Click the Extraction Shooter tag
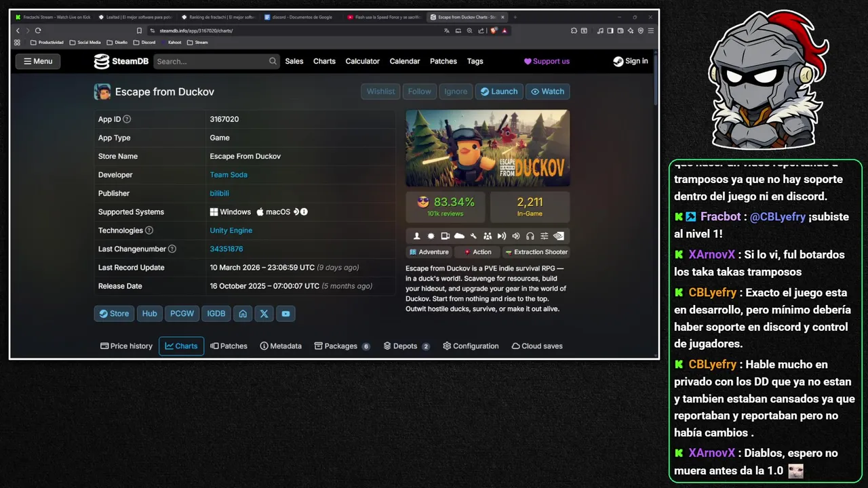Viewport: 868px width, 488px height. click(536, 252)
